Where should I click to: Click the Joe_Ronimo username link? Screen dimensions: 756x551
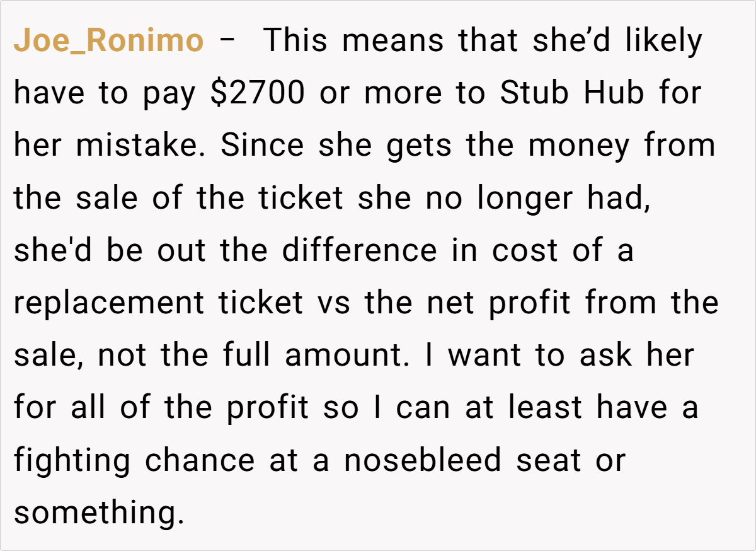[108, 42]
